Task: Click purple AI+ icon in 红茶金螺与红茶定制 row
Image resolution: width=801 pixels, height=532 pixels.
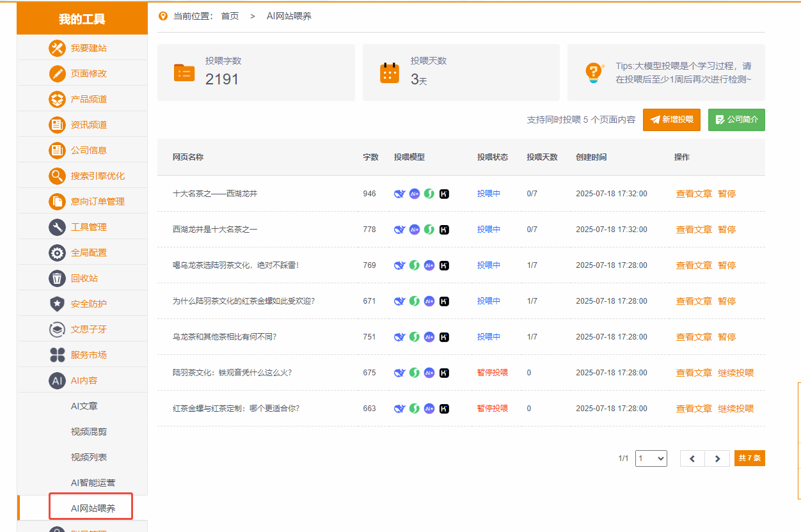Action: [x=429, y=409]
